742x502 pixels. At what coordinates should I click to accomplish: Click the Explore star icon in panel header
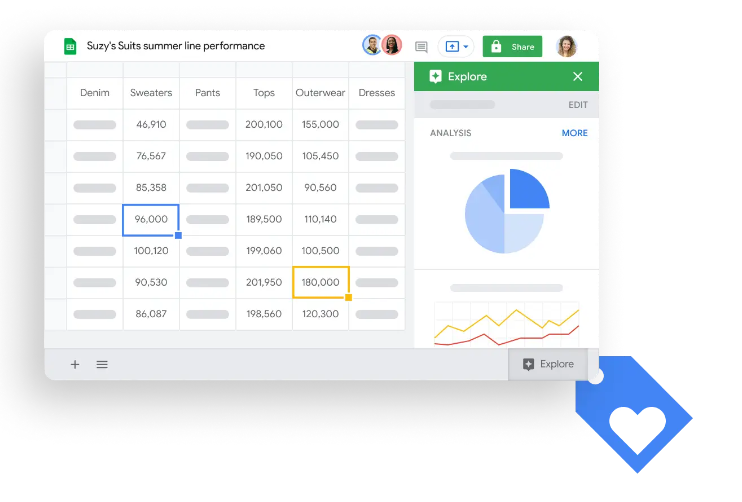435,76
